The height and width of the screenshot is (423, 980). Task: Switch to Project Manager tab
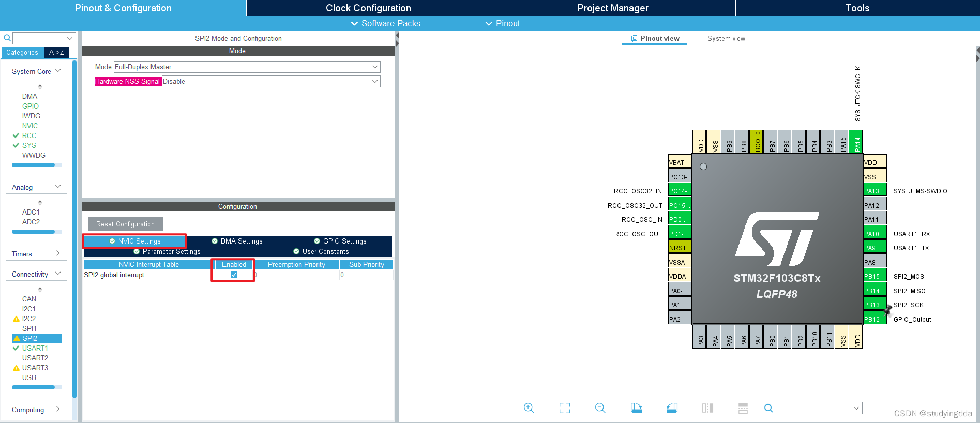613,8
